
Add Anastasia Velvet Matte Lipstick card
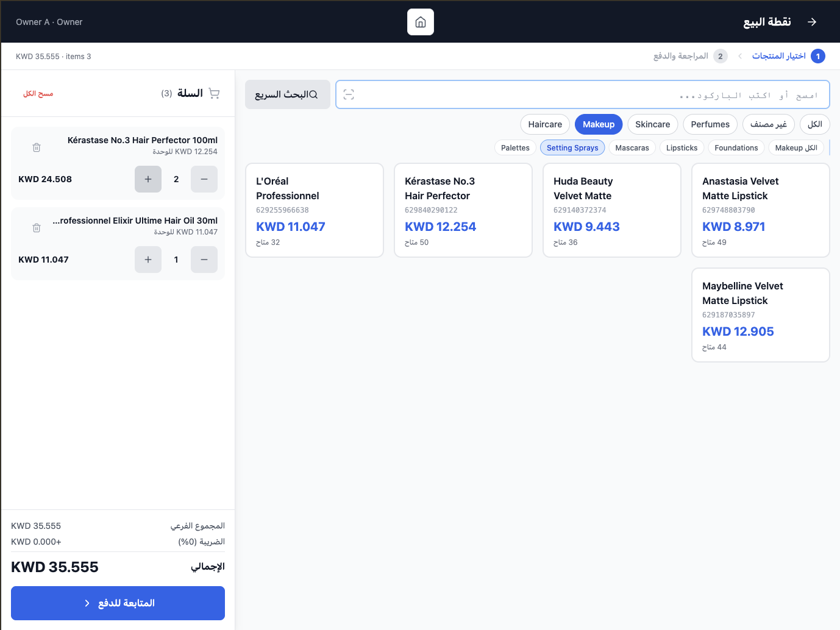761,210
